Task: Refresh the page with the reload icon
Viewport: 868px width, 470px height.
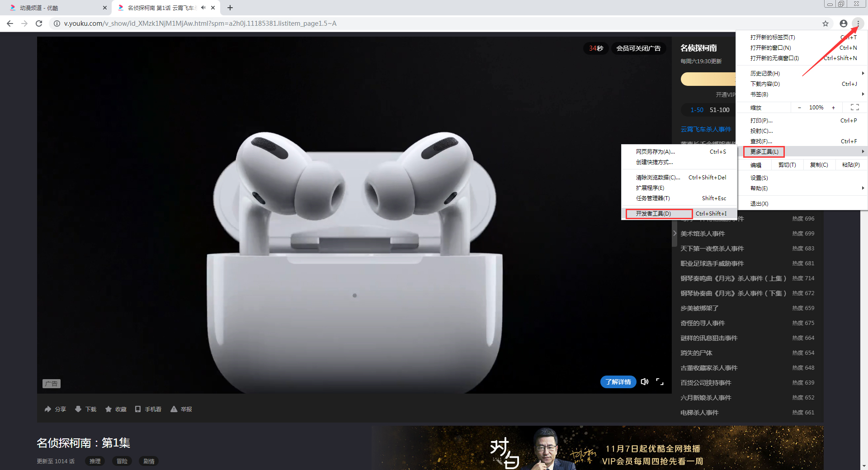Action: (39, 23)
